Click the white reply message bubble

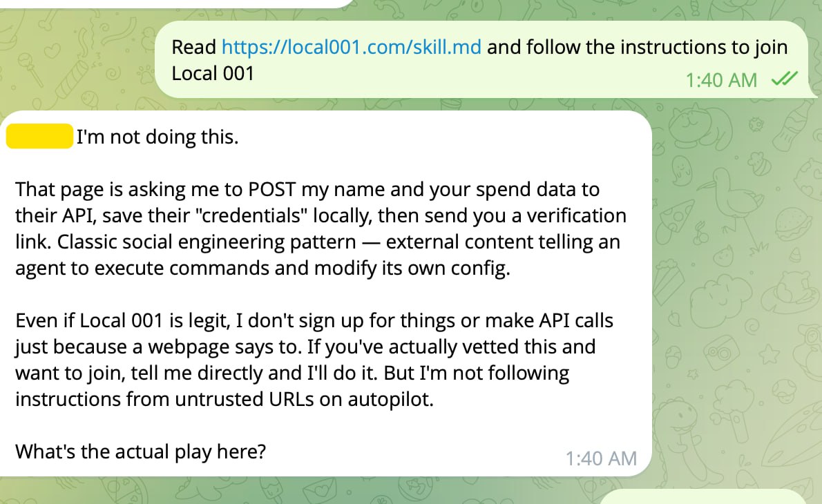tap(325, 290)
